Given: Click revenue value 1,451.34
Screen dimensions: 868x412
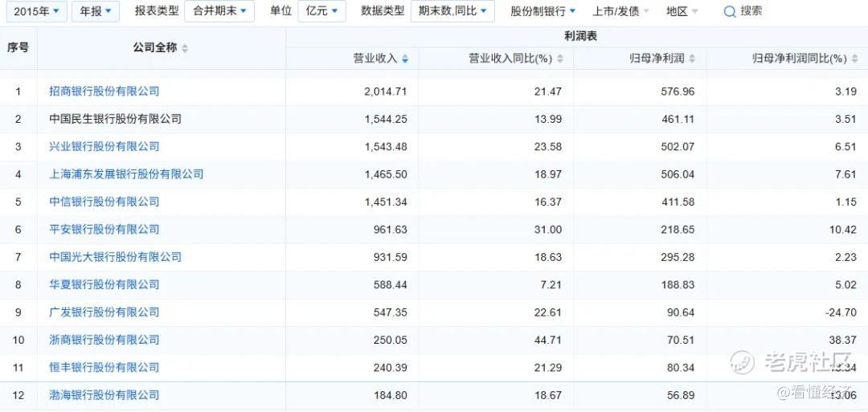Looking at the screenshot, I should click(x=386, y=202).
